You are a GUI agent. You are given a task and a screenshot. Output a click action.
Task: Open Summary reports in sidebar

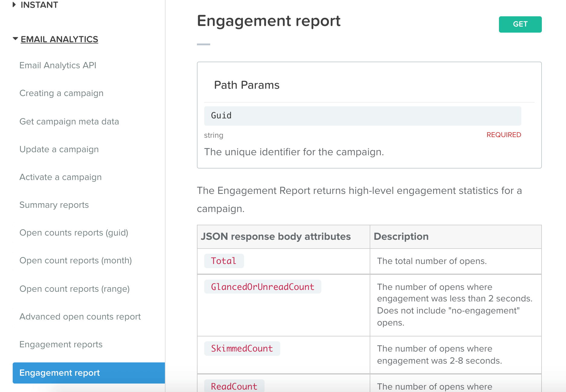click(54, 205)
